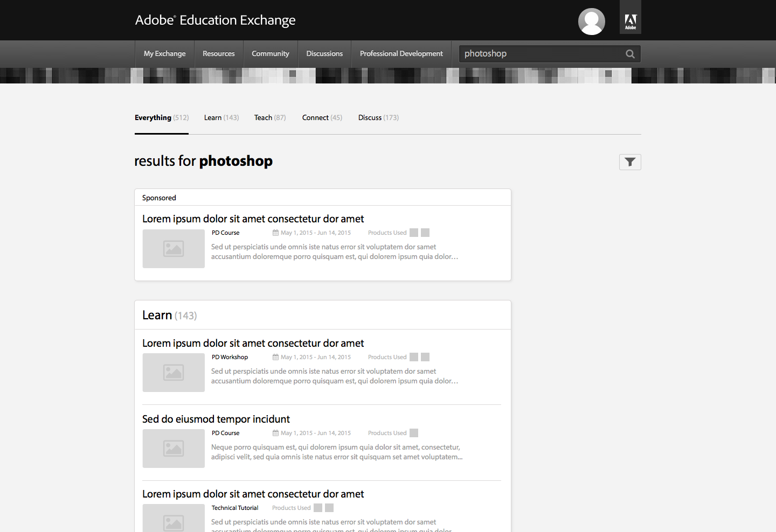Click second product icon in Sponsored result
The height and width of the screenshot is (532, 776).
tap(425, 233)
